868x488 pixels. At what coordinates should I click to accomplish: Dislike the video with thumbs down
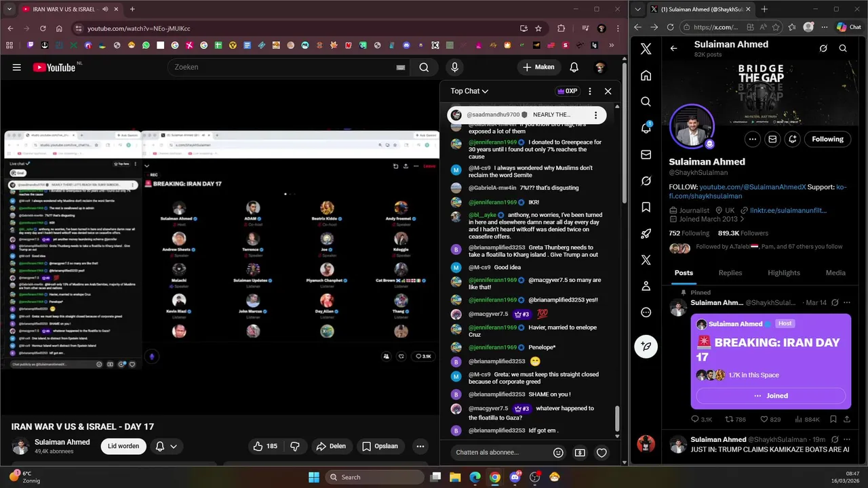(295, 446)
